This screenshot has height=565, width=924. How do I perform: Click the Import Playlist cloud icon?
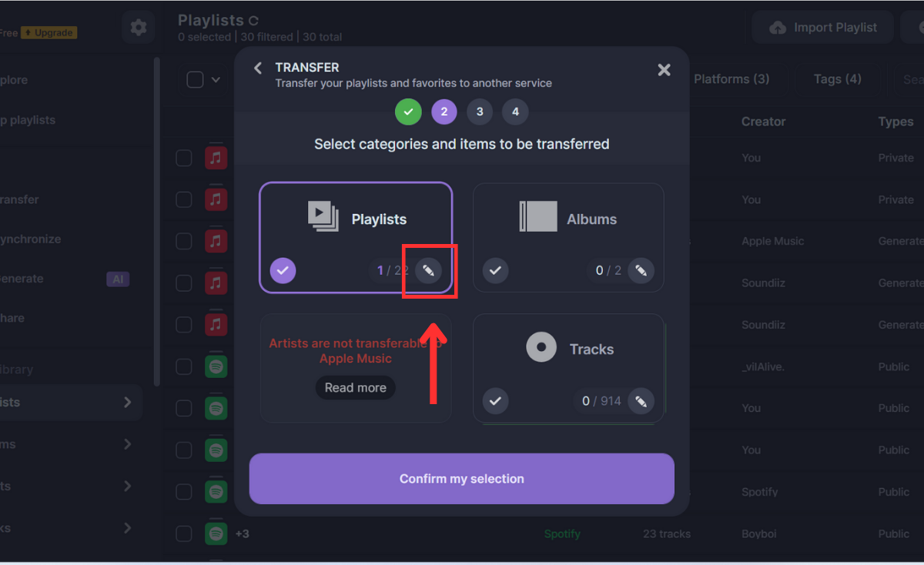pyautogui.click(x=778, y=28)
